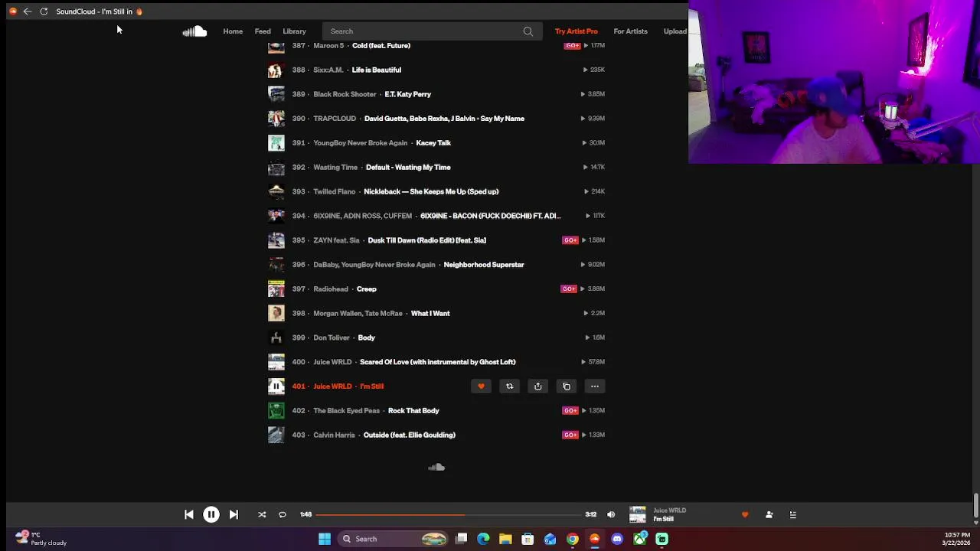
Task: Share the track I'm Still
Action: pyautogui.click(x=537, y=386)
